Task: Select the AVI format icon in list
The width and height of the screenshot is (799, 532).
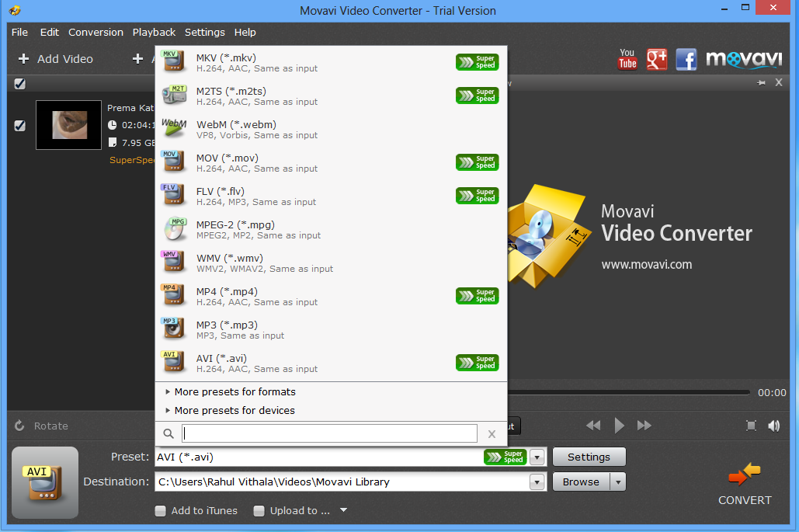Action: click(173, 362)
